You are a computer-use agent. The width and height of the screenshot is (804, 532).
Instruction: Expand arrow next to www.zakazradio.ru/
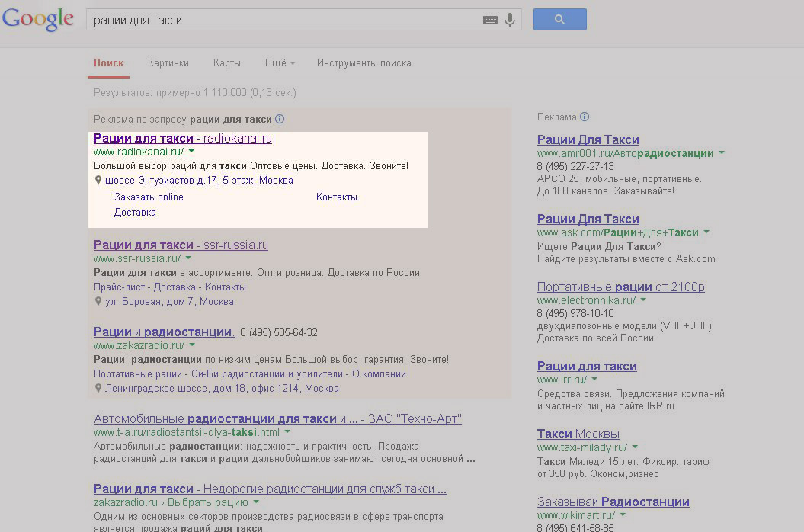point(192,345)
